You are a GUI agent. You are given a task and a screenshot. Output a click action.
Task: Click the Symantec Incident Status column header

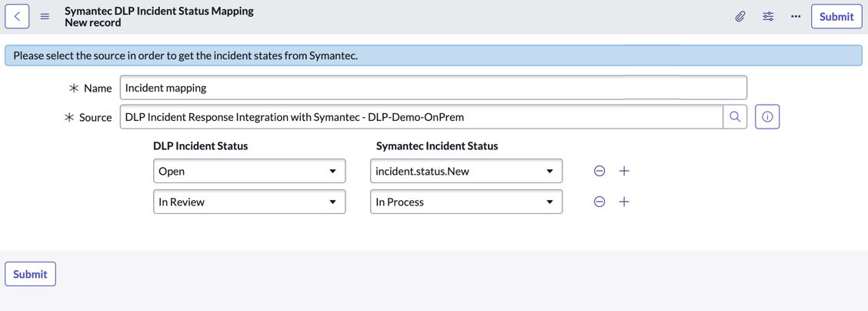click(437, 146)
